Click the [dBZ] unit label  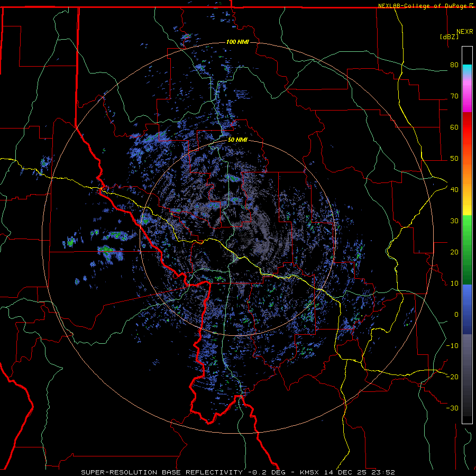click(449, 36)
